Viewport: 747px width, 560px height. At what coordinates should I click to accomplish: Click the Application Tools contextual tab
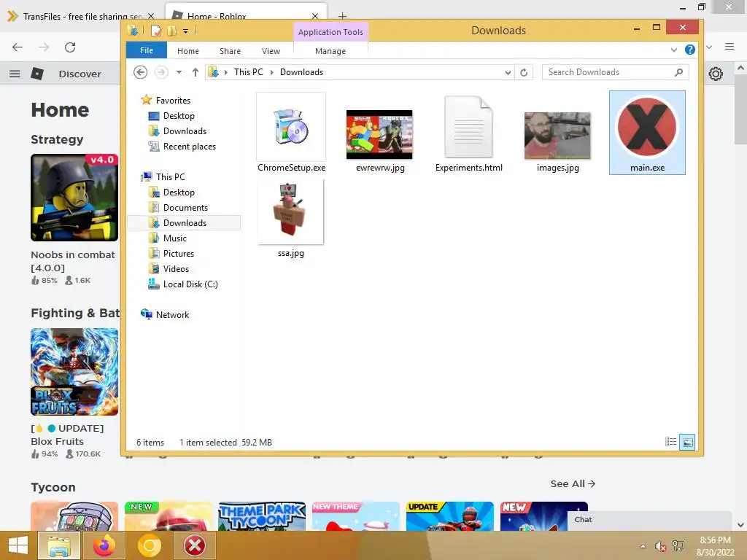tap(330, 32)
